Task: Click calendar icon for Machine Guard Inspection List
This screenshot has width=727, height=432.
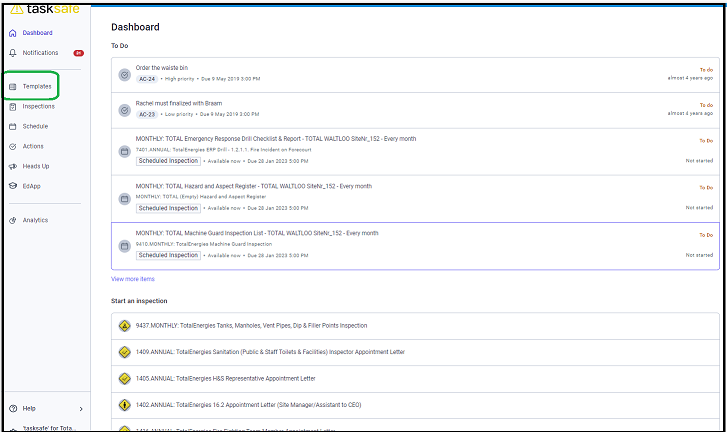Action: (124, 246)
